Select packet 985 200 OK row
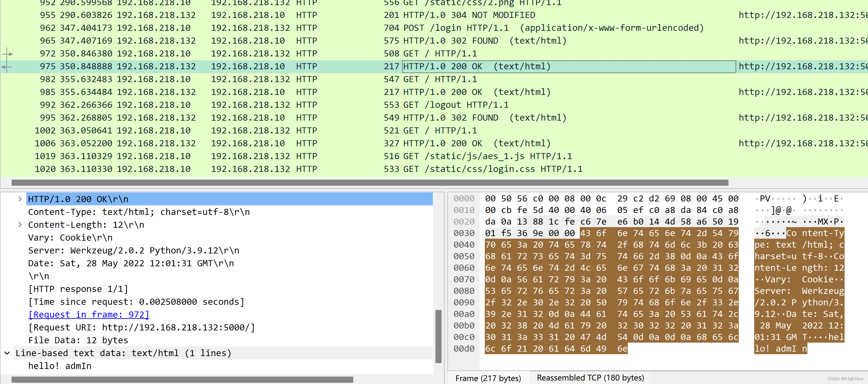 tap(434, 92)
